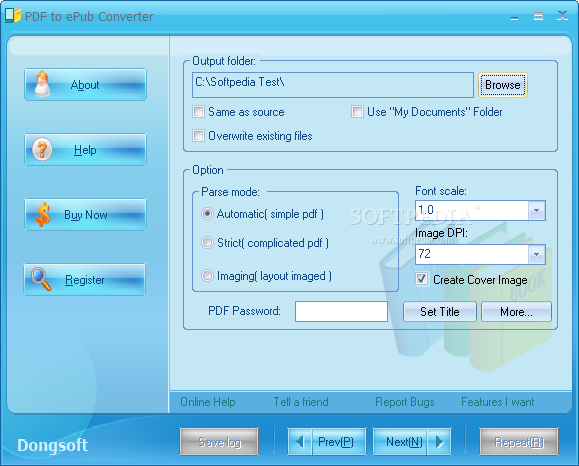The image size is (579, 466).
Task: Browse for an output folder
Action: tap(503, 85)
